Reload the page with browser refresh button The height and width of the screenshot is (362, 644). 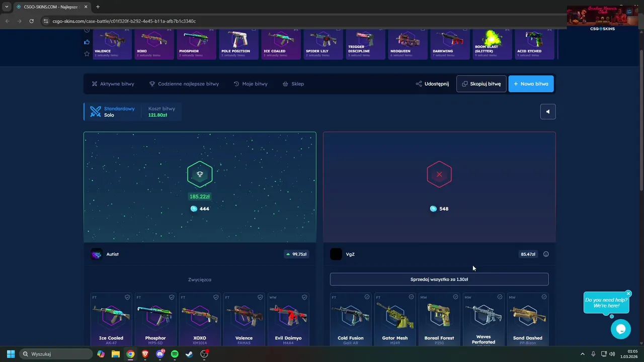point(31,21)
